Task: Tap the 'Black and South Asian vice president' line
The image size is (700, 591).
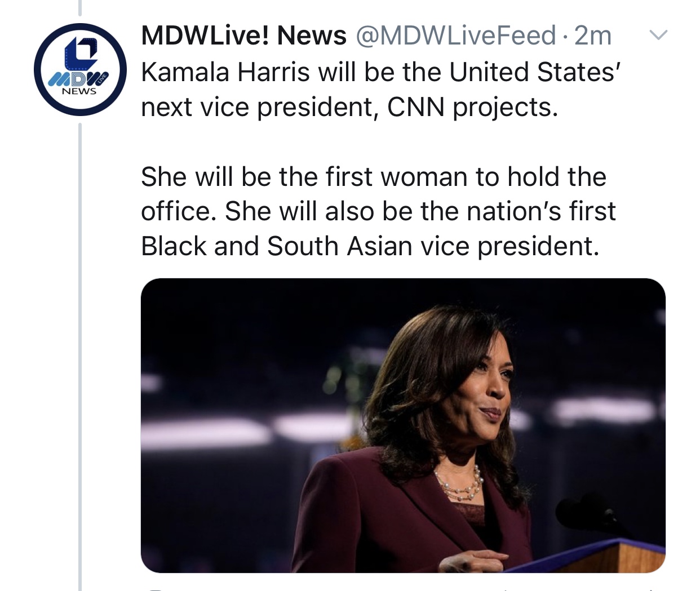Action: click(370, 246)
